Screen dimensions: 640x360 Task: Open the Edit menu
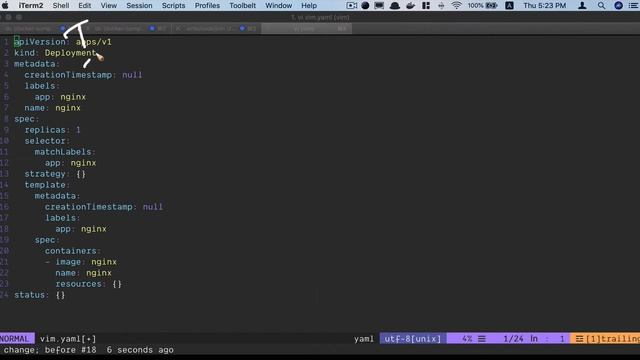[x=84, y=5]
